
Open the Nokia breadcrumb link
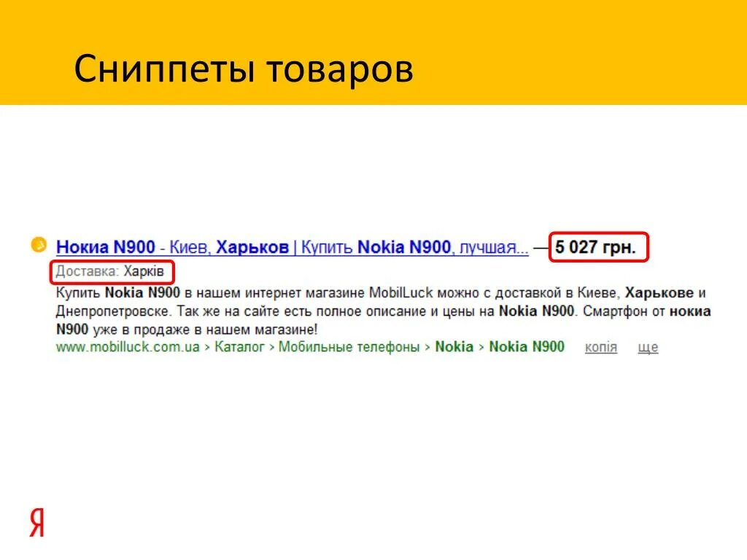tap(454, 346)
